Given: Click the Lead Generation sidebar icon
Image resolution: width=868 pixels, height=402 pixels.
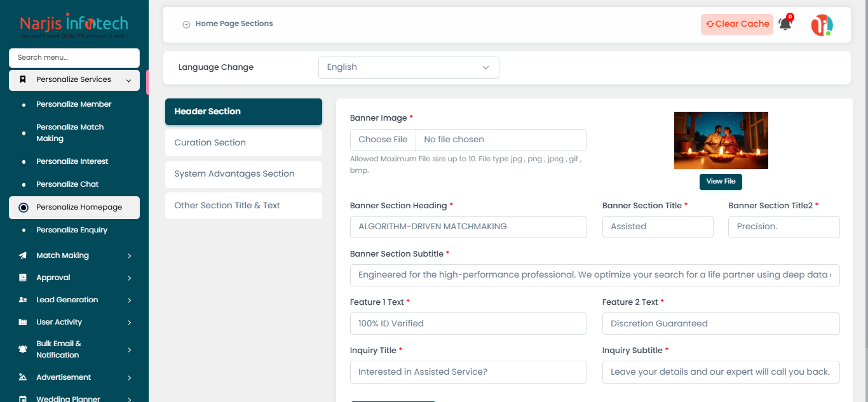Looking at the screenshot, I should [23, 300].
